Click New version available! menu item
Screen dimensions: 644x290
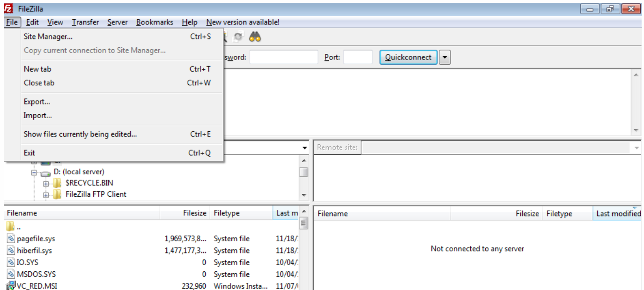click(243, 22)
